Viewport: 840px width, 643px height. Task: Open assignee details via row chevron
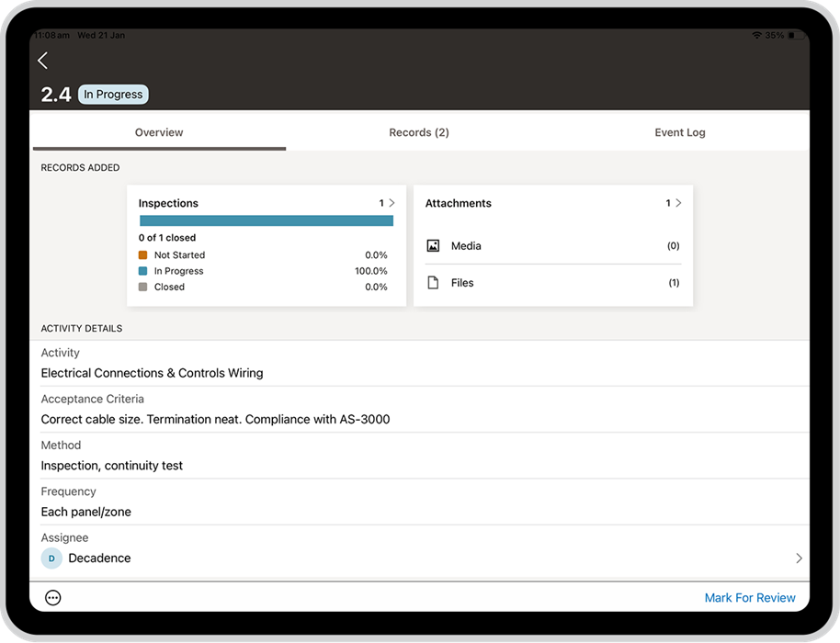pyautogui.click(x=798, y=558)
